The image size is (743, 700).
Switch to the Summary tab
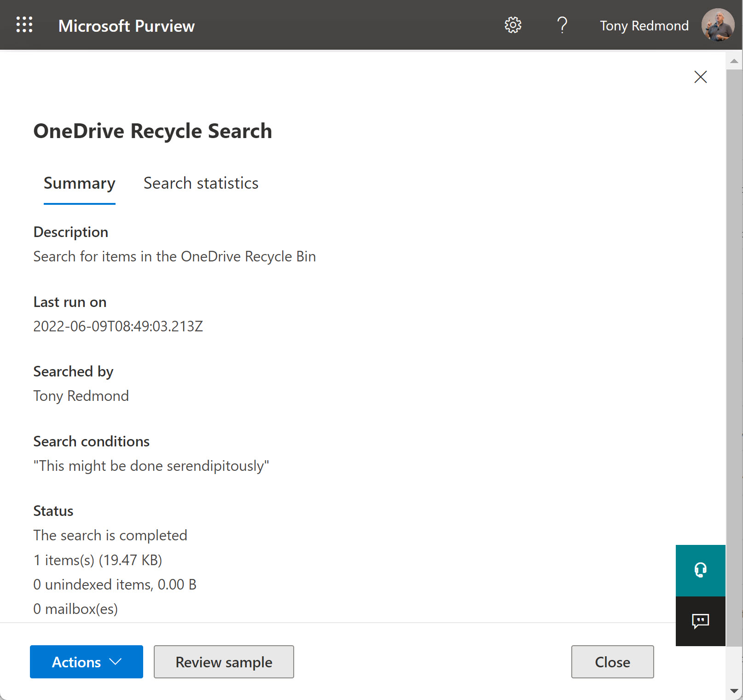pyautogui.click(x=79, y=184)
